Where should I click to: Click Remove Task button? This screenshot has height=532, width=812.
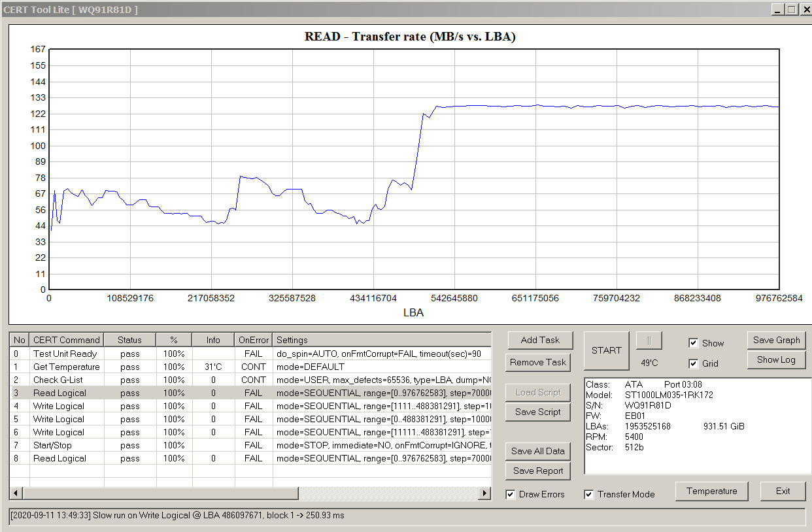coord(539,362)
